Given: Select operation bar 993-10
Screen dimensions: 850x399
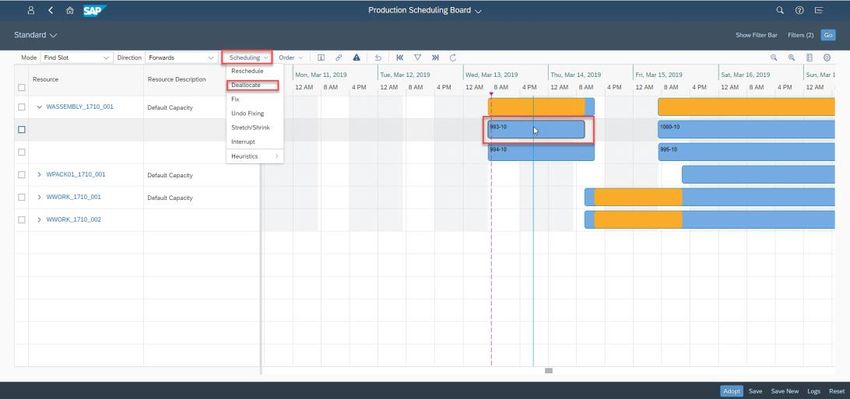Looking at the screenshot, I should pyautogui.click(x=536, y=130).
